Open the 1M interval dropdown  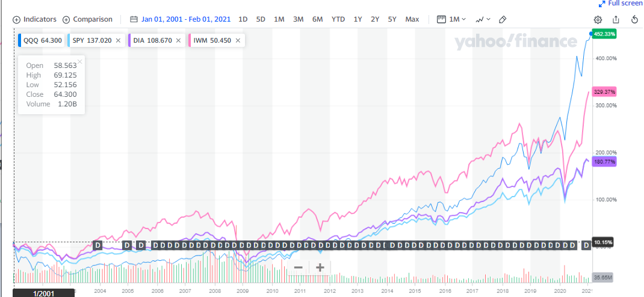click(451, 19)
